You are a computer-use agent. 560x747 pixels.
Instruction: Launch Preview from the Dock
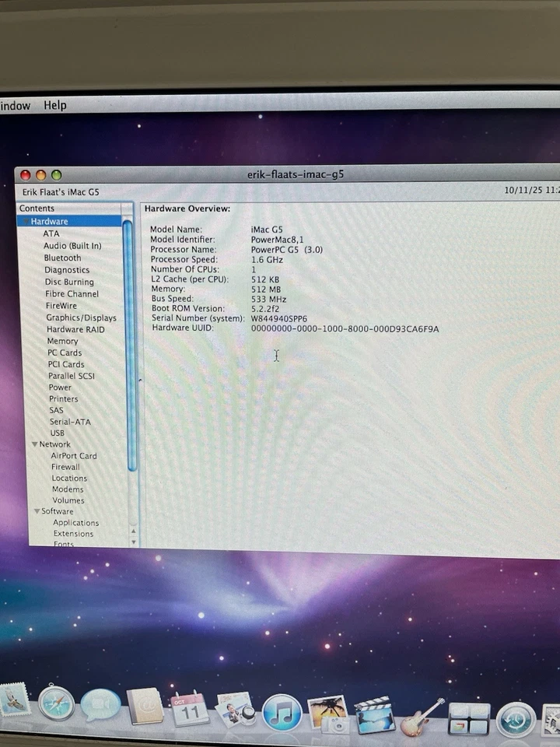click(235, 710)
